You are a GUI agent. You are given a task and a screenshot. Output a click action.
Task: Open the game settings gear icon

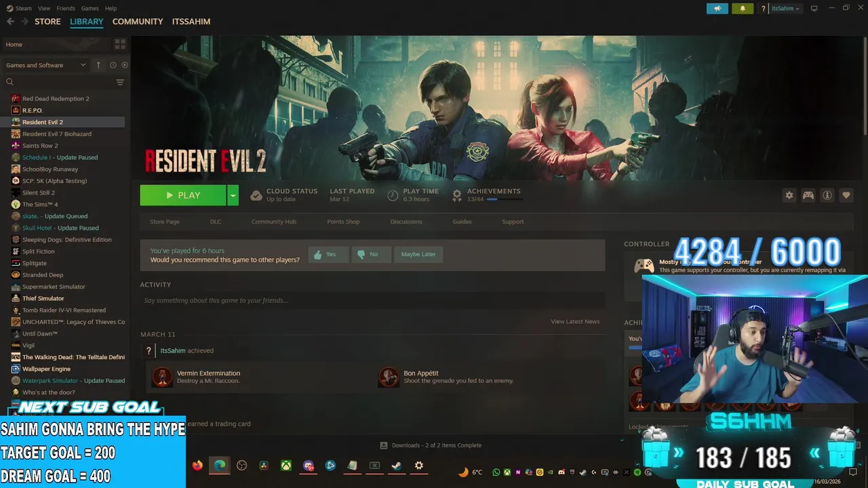(x=789, y=195)
